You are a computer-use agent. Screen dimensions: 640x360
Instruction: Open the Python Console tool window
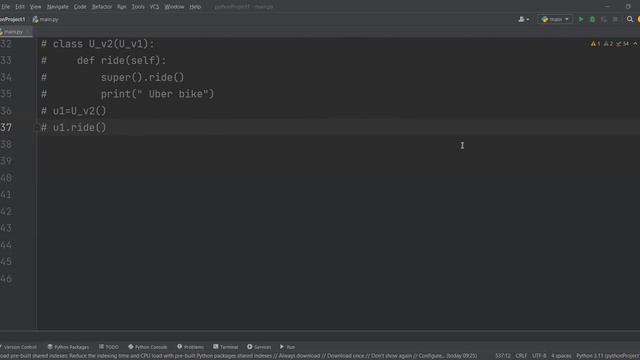[x=148, y=347]
